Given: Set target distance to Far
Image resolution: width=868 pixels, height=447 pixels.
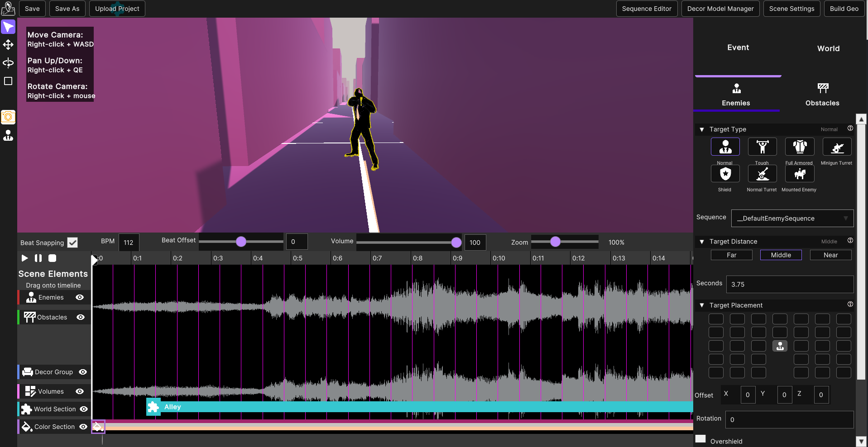Looking at the screenshot, I should click(731, 255).
